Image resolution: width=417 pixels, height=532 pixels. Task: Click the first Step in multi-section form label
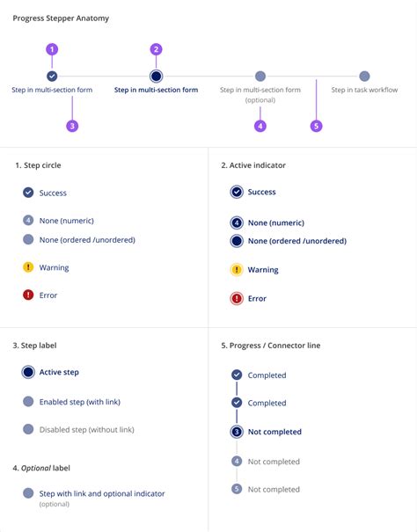point(52,90)
